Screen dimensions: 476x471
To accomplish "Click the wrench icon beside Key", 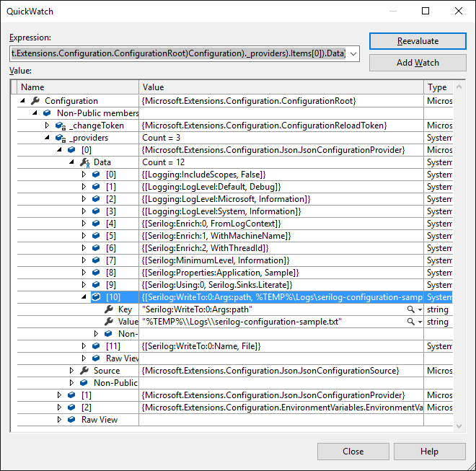I will (x=109, y=309).
